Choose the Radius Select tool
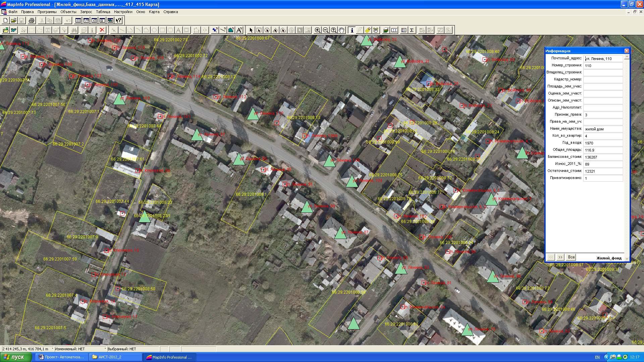Screen dimensions: 644x362 [x=267, y=30]
